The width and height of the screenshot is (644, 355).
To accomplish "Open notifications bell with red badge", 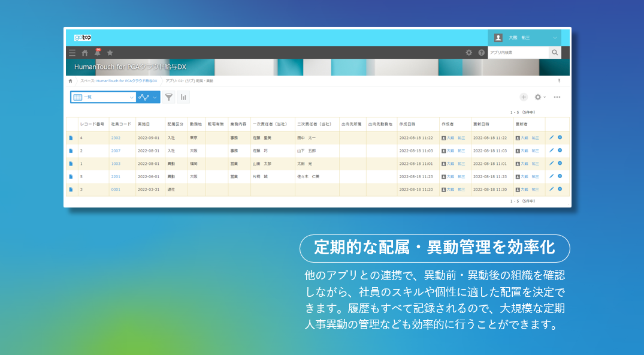I will click(x=97, y=52).
